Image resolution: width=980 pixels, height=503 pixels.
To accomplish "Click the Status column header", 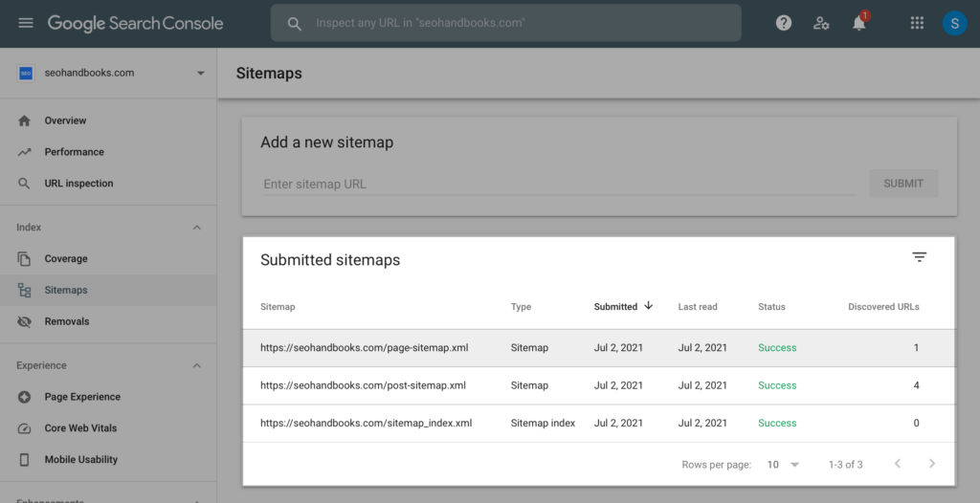I will (x=771, y=307).
